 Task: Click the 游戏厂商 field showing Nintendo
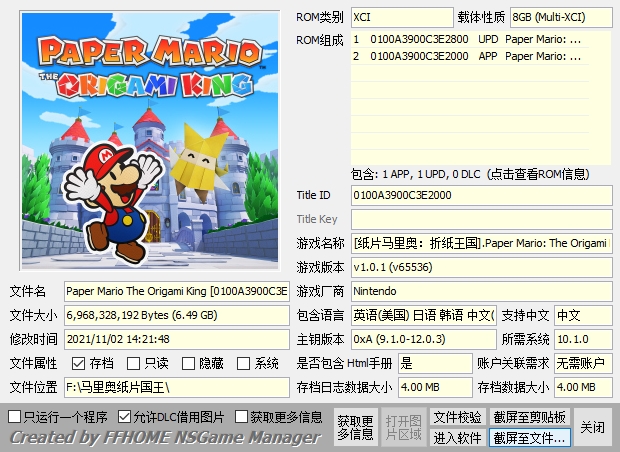point(482,291)
